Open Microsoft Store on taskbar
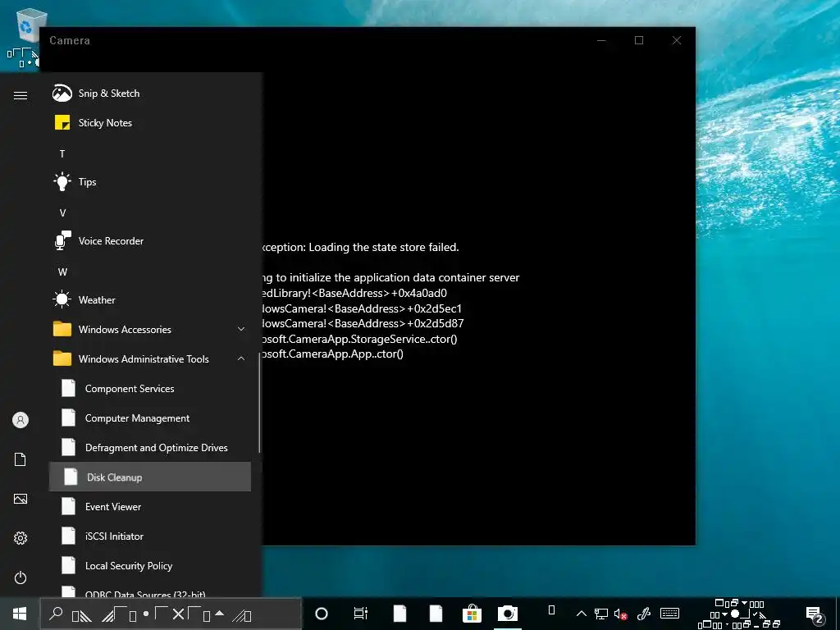840x630 pixels. (472, 614)
